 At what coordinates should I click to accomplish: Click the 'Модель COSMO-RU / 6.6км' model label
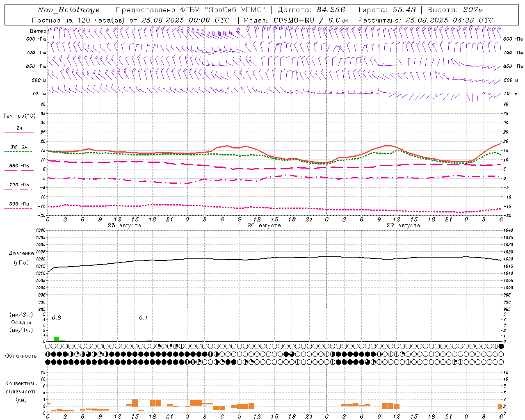[296, 20]
